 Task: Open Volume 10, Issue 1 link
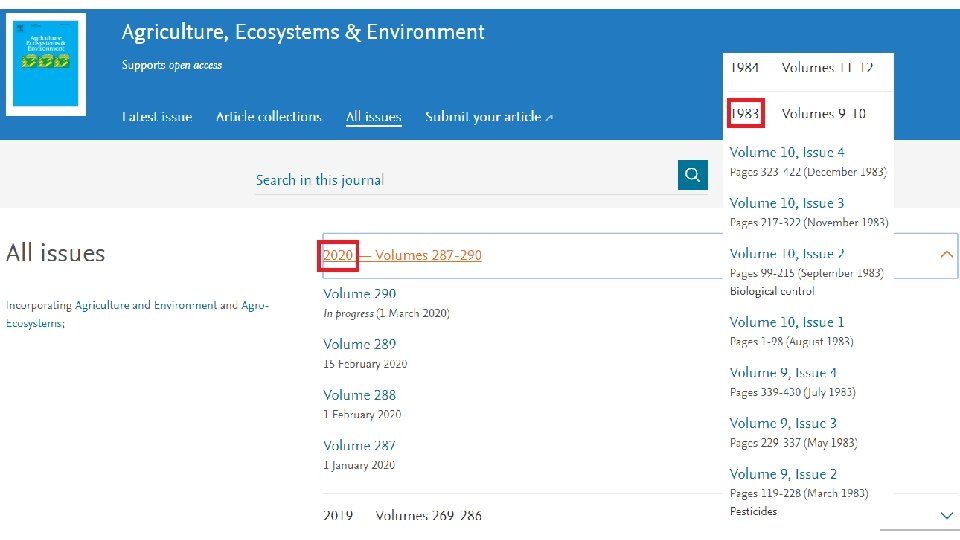pyautogui.click(x=787, y=322)
